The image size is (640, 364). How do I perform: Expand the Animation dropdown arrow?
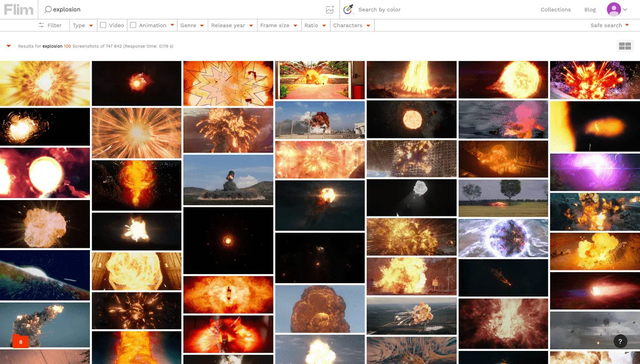pos(172,25)
